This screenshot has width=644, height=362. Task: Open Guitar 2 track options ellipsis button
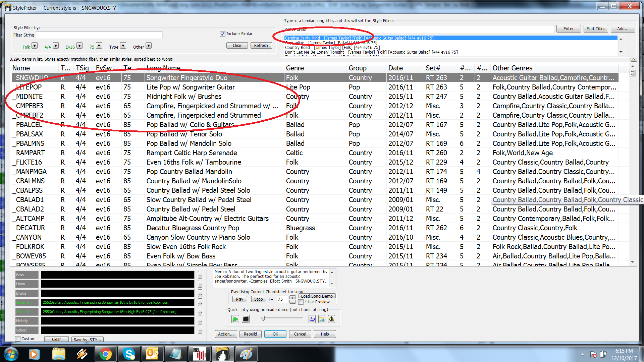(200, 312)
